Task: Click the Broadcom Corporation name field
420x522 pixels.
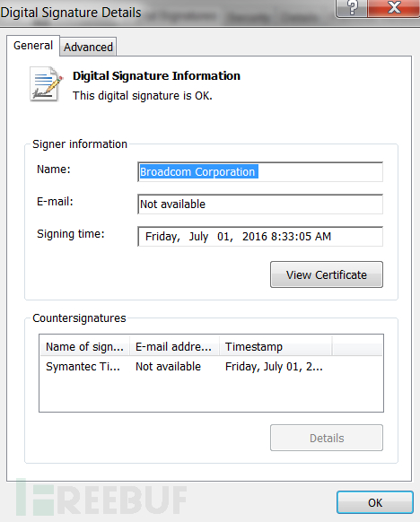Action: [260, 172]
